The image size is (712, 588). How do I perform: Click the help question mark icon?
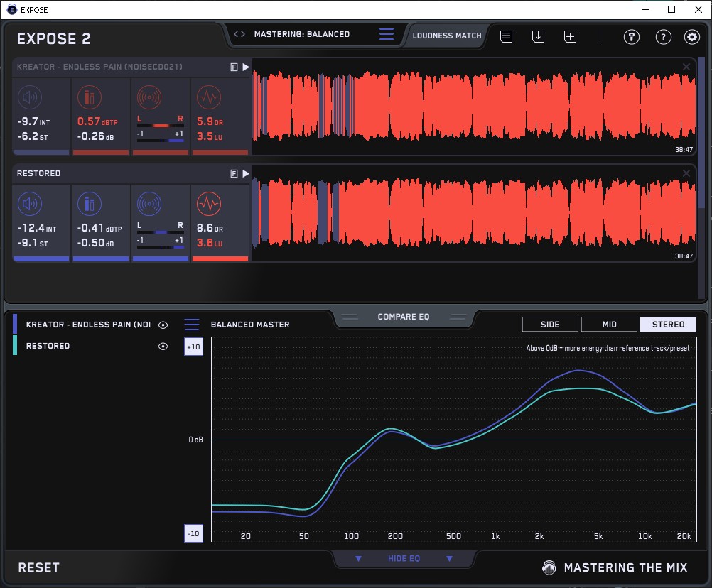[663, 37]
